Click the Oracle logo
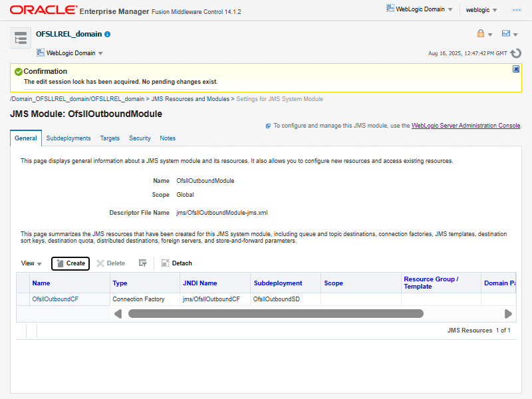Image resolution: width=532 pixels, height=399 pixels. 43,10
